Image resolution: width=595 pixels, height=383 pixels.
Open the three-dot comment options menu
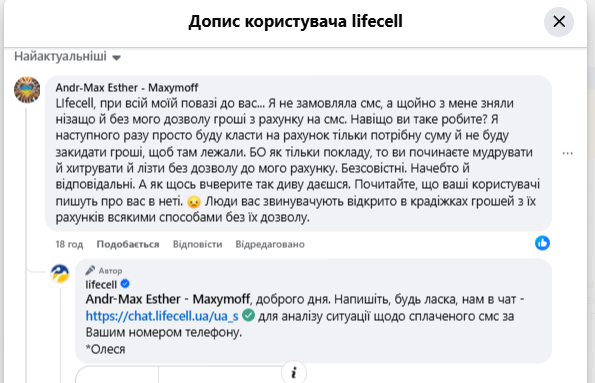pos(567,153)
